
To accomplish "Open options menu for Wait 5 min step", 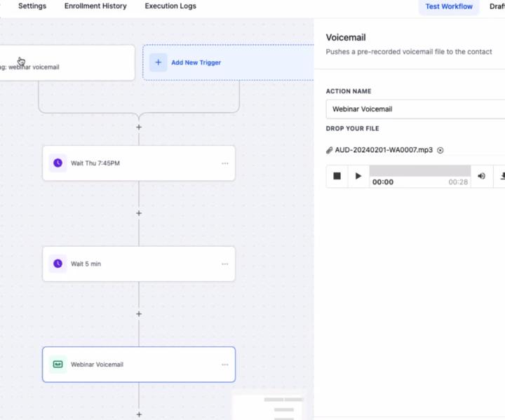I will [x=224, y=264].
